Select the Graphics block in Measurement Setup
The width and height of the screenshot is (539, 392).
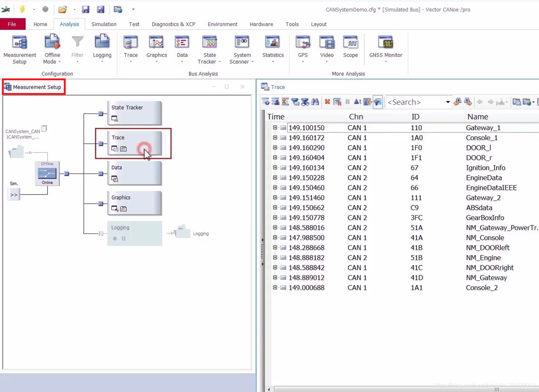[x=134, y=203]
